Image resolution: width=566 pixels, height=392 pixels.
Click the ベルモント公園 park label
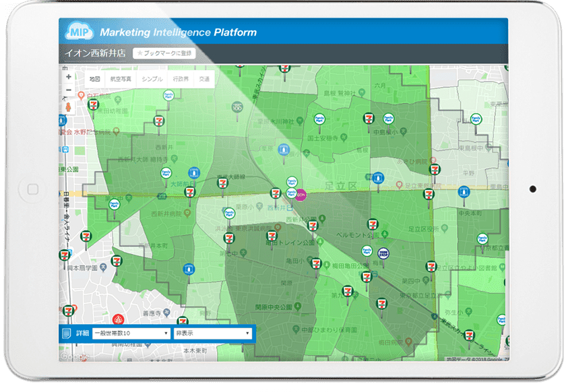coord(357,235)
